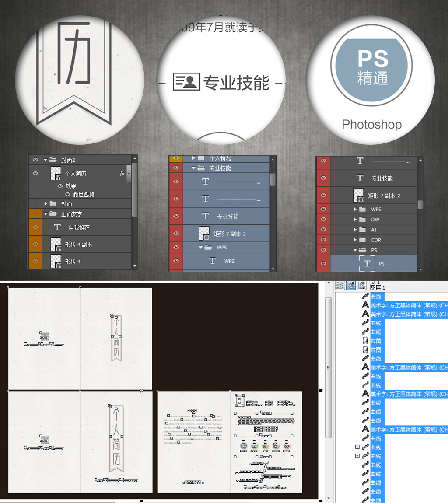Show the hidden 正面文字 group
448x503 pixels.
point(35,213)
